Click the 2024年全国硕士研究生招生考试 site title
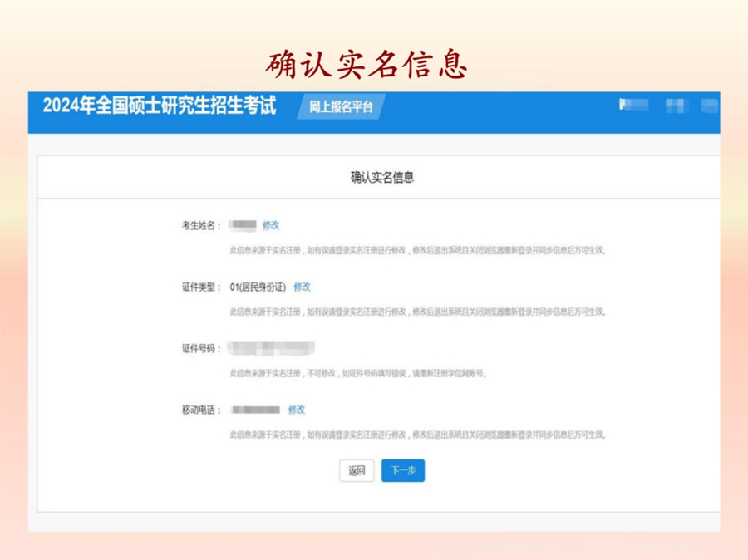The image size is (748, 560). coord(159,107)
